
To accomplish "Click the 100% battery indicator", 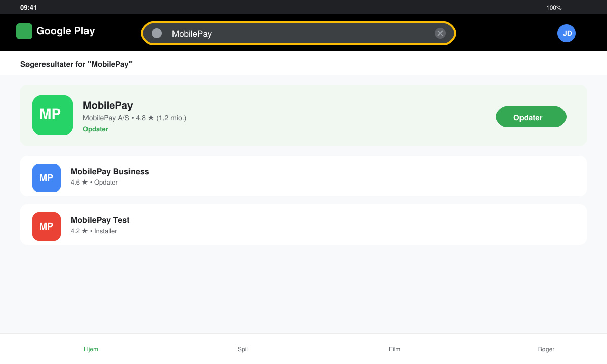I will (554, 8).
